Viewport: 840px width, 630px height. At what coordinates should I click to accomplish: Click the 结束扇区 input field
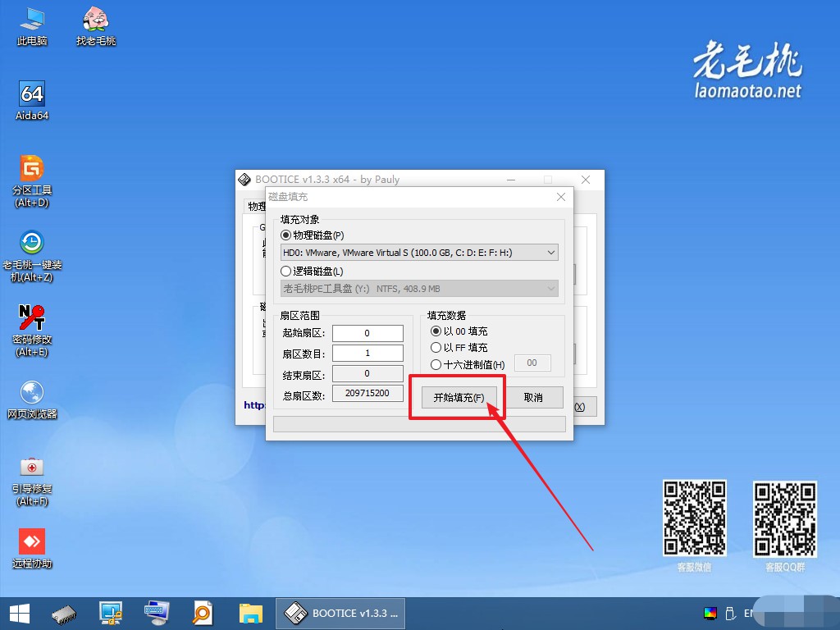click(x=367, y=373)
